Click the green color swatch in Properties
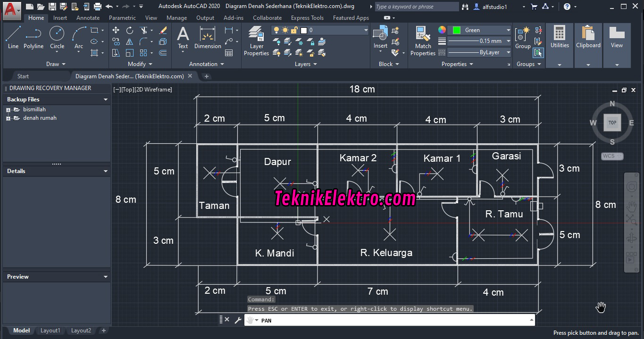 (x=456, y=30)
